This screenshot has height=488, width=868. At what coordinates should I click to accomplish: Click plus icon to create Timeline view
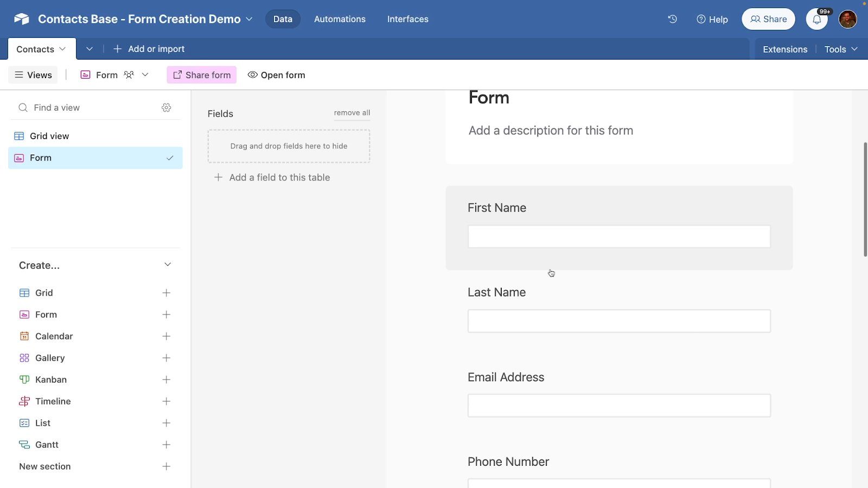pos(167,401)
